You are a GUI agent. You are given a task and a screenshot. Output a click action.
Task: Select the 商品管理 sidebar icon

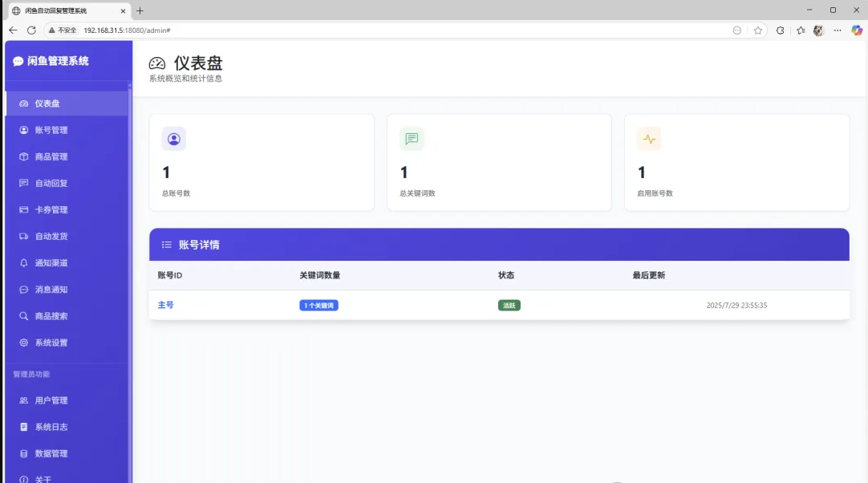pyautogui.click(x=22, y=156)
